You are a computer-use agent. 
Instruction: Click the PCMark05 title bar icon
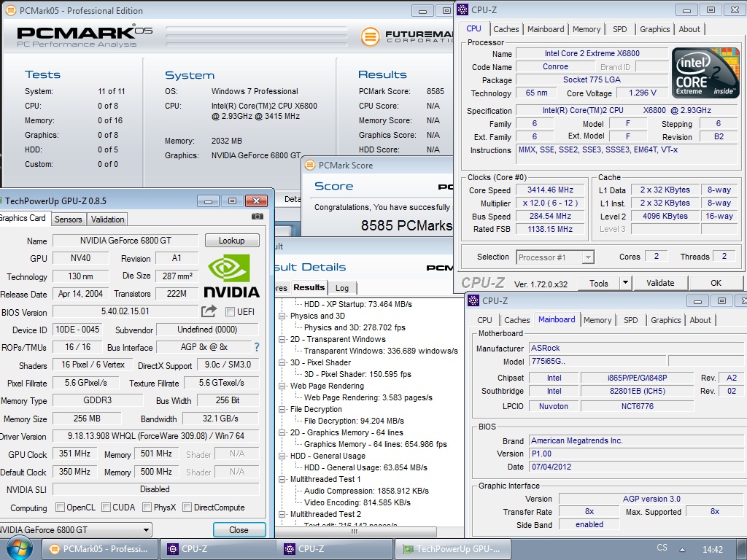[10, 10]
